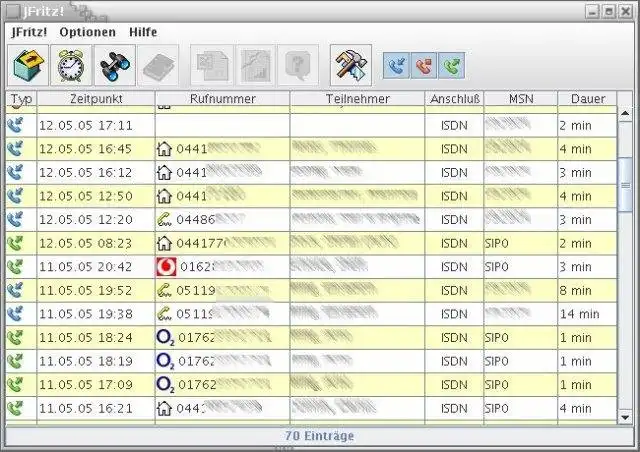Click the vertical scrollbar thumb
640x452 pixels.
click(625, 185)
